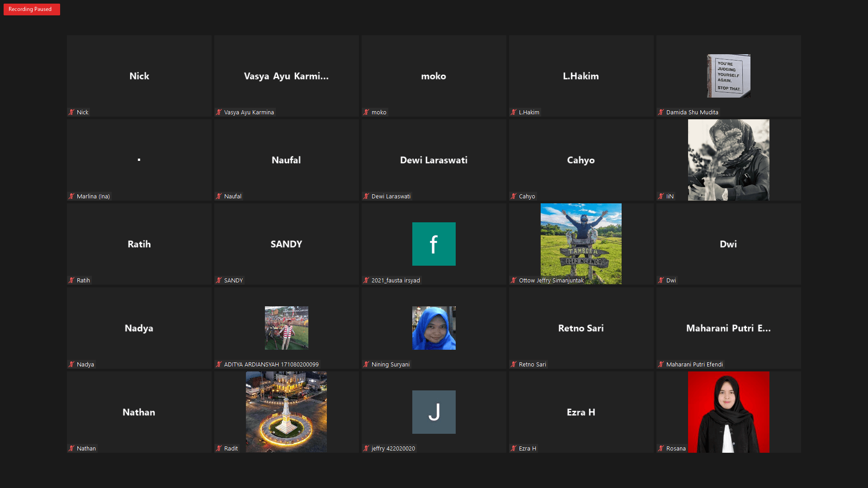The width and height of the screenshot is (868, 488).
Task: Click muted mic icon beside moko
Action: (366, 113)
